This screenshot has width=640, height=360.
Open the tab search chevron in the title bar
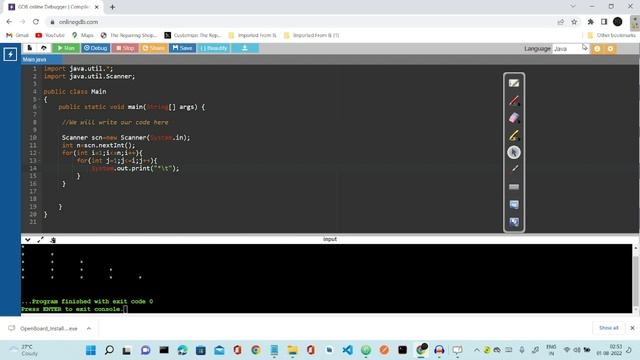(x=573, y=7)
